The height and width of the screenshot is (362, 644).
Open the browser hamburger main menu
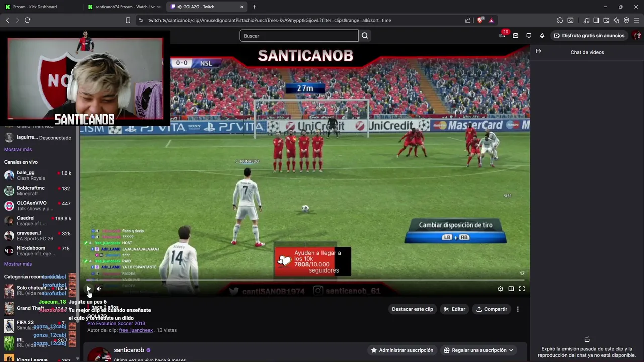[x=636, y=20]
